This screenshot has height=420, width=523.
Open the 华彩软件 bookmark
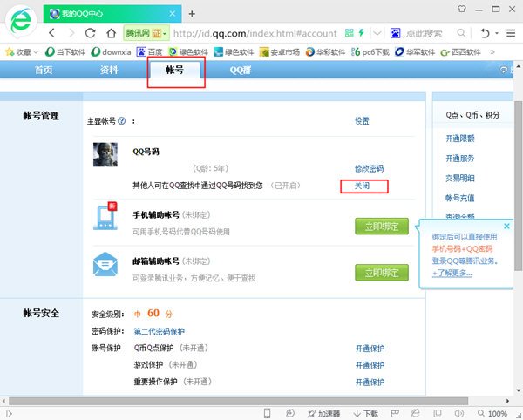click(325, 52)
